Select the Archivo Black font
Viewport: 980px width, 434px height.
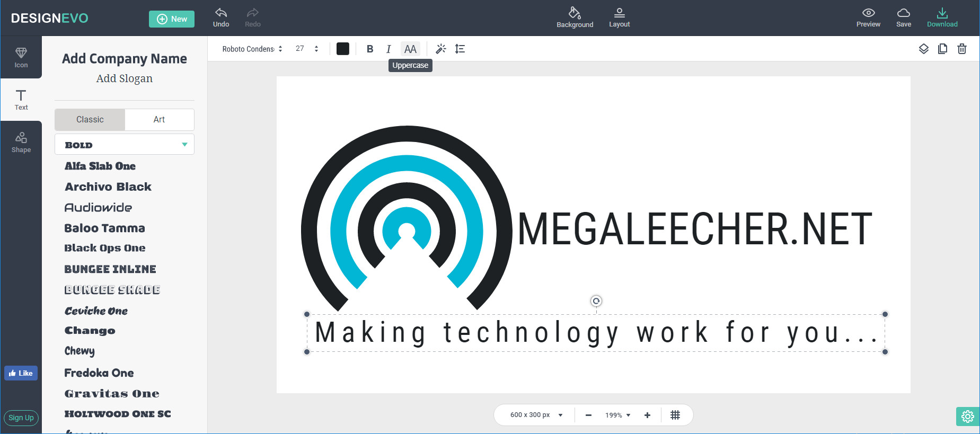[x=108, y=187]
